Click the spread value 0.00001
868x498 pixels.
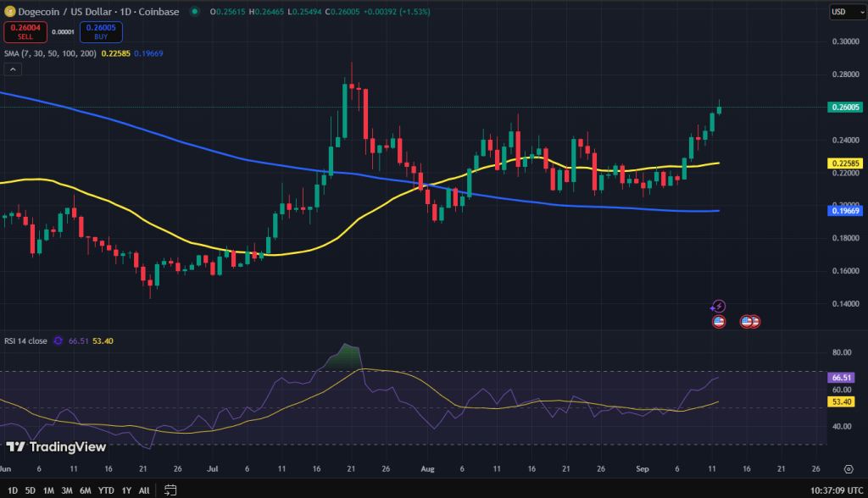tap(63, 32)
